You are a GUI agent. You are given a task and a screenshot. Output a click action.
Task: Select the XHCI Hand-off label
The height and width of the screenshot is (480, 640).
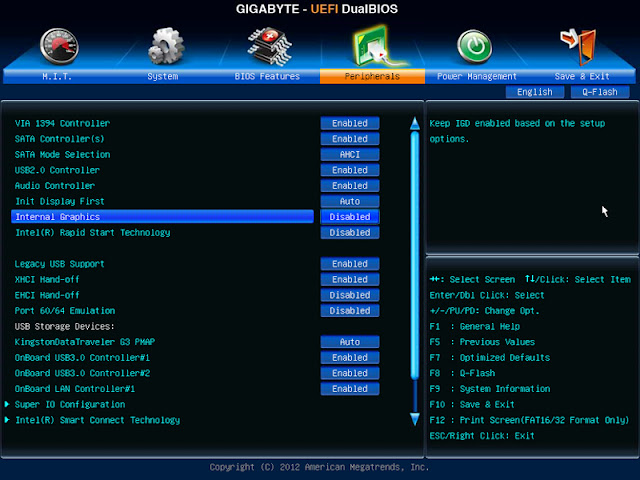tap(47, 279)
